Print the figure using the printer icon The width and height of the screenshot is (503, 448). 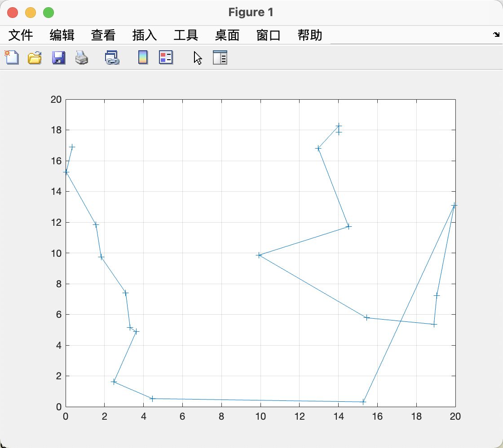coord(82,57)
